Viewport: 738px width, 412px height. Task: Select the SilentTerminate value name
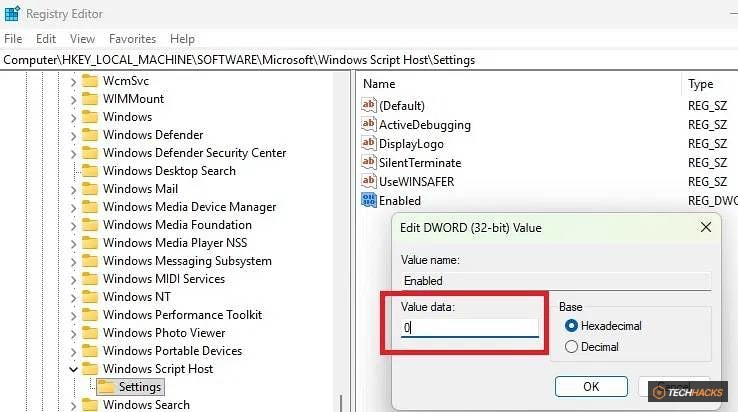(x=420, y=163)
